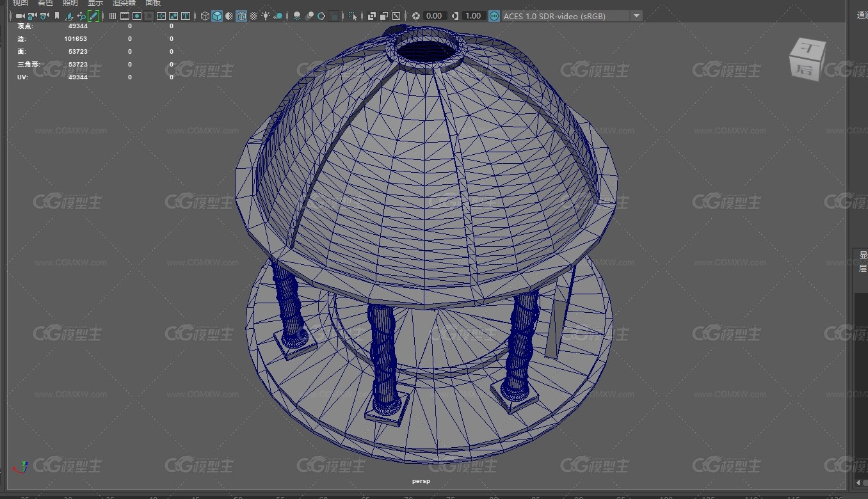Click the Gamma icon
Screen dimensions: 868x499
pos(454,16)
